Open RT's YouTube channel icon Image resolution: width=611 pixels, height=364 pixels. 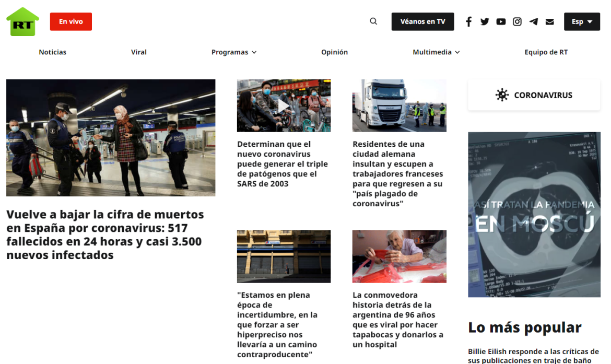tap(501, 22)
